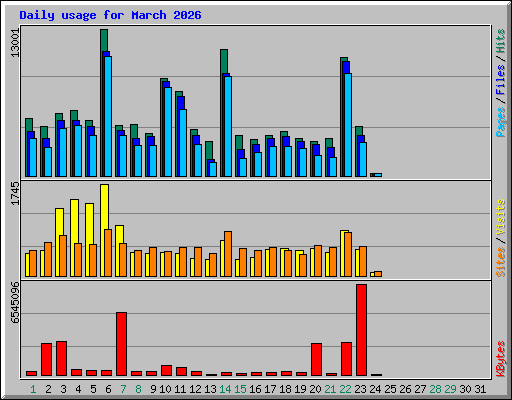Click the 1745 visits axis value
The width and height of the screenshot is (512, 400).
click(x=15, y=193)
